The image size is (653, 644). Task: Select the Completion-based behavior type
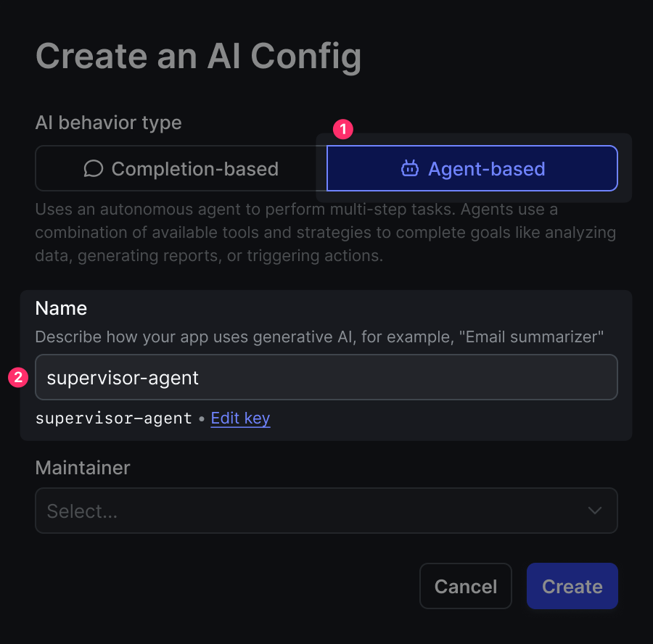[181, 169]
